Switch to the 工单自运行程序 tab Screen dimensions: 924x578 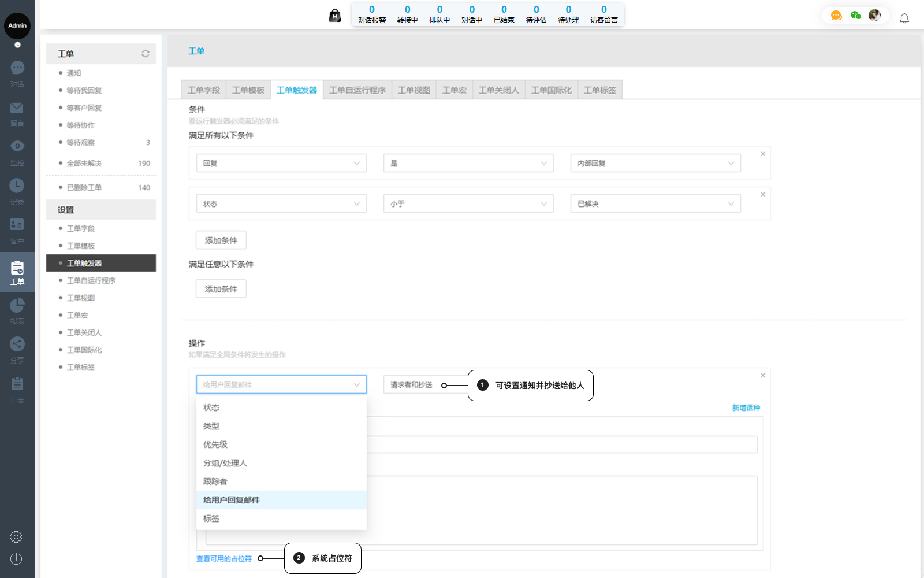click(357, 90)
